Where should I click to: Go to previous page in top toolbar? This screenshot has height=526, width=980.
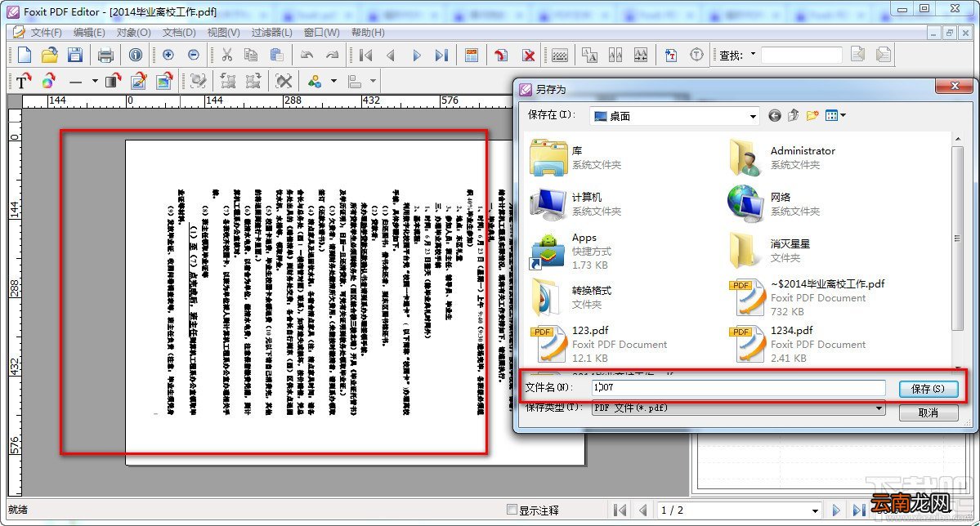(x=392, y=56)
